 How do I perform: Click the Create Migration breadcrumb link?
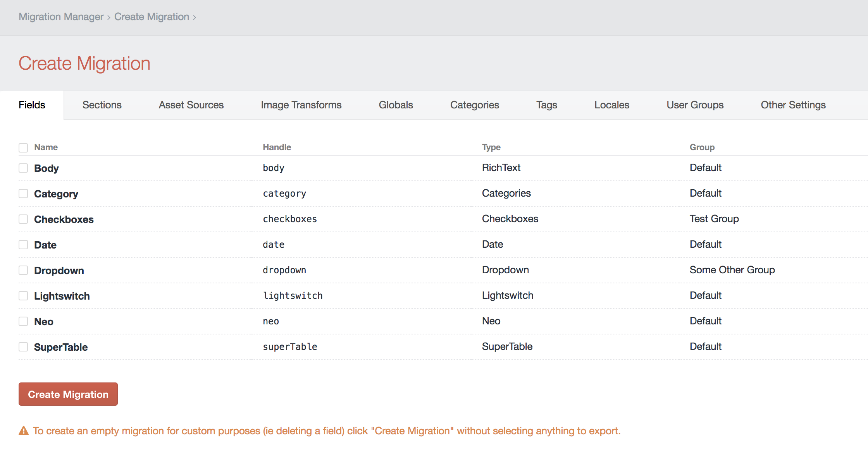(152, 17)
